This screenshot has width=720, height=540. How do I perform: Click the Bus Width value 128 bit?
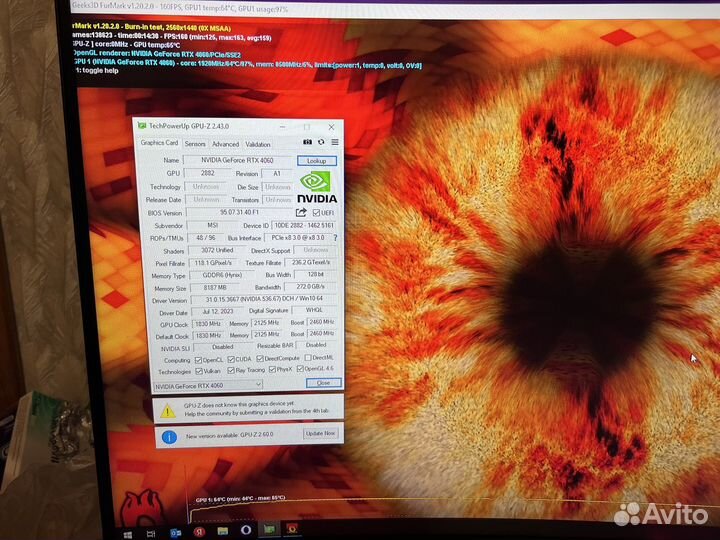pos(315,274)
